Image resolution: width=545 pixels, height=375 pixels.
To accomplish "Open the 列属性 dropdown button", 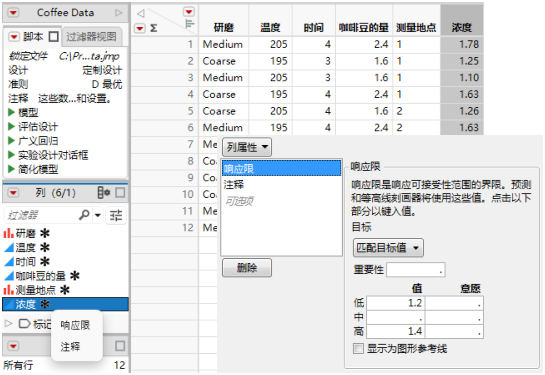I will coord(247,147).
